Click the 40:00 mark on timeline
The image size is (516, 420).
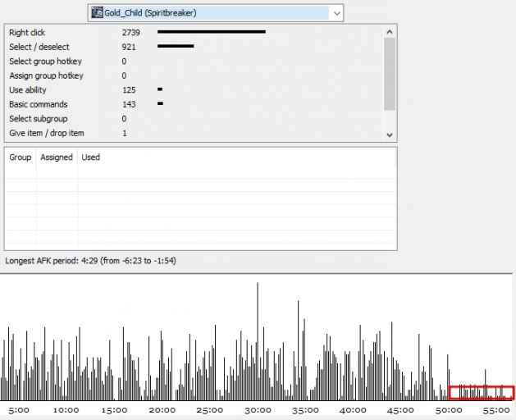(353, 410)
